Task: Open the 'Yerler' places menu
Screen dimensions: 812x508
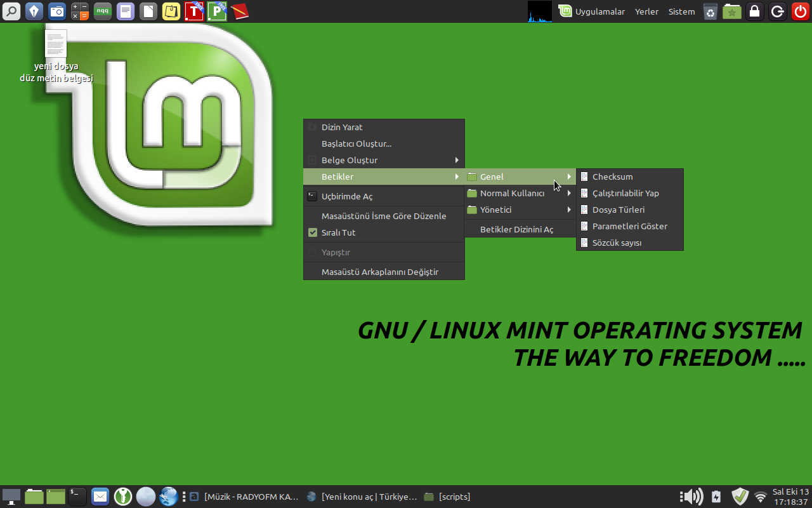Action: coord(646,11)
